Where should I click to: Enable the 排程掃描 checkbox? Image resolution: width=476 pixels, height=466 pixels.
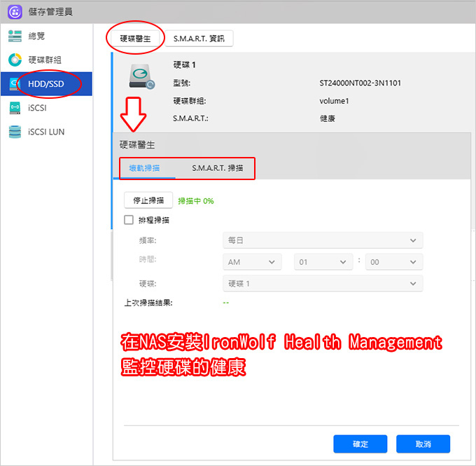click(x=129, y=220)
